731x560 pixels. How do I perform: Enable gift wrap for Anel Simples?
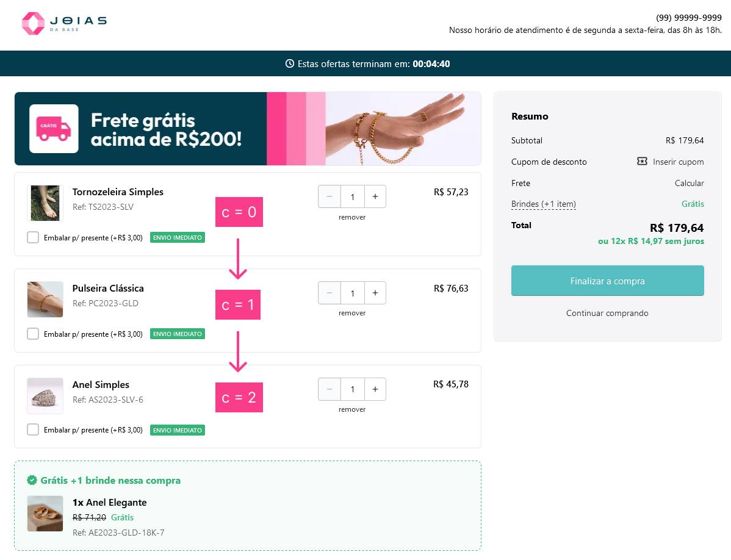click(x=33, y=430)
